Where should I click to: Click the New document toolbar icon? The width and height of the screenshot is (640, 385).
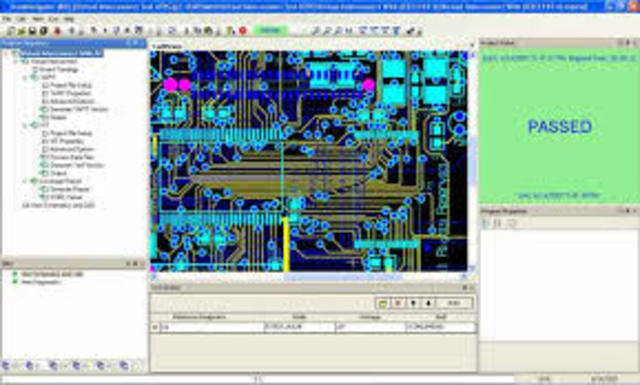click(11, 31)
